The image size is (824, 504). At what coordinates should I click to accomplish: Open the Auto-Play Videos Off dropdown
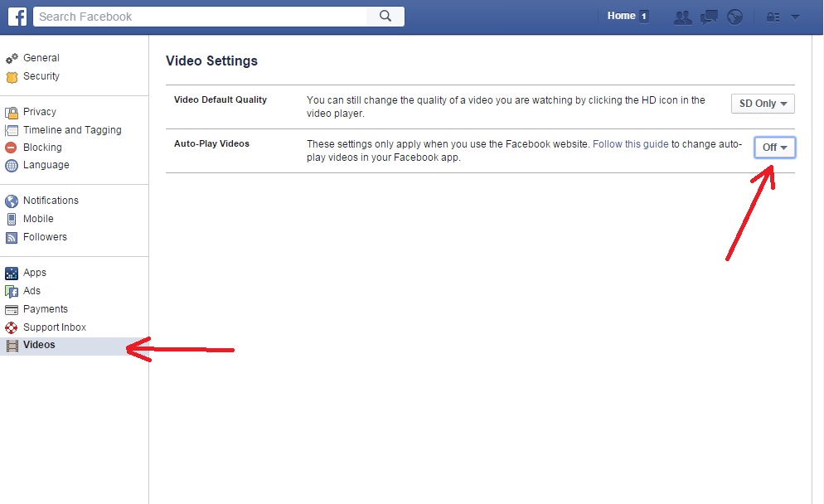point(774,148)
